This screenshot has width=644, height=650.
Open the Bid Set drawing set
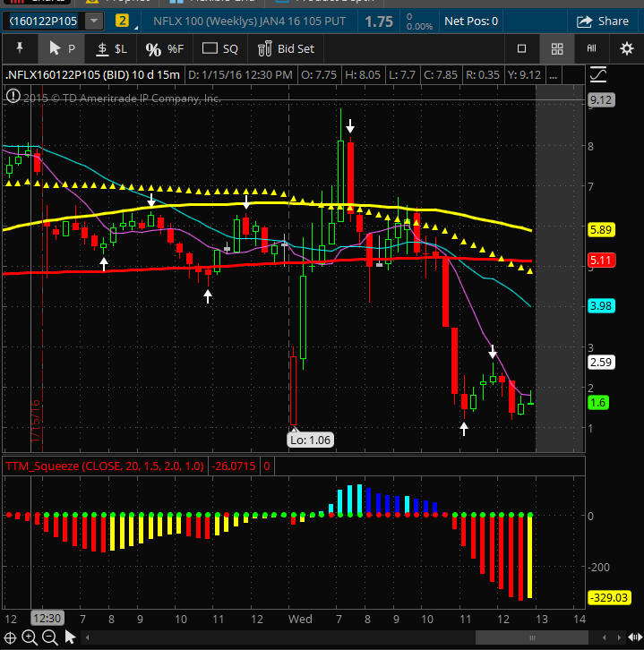click(x=286, y=48)
